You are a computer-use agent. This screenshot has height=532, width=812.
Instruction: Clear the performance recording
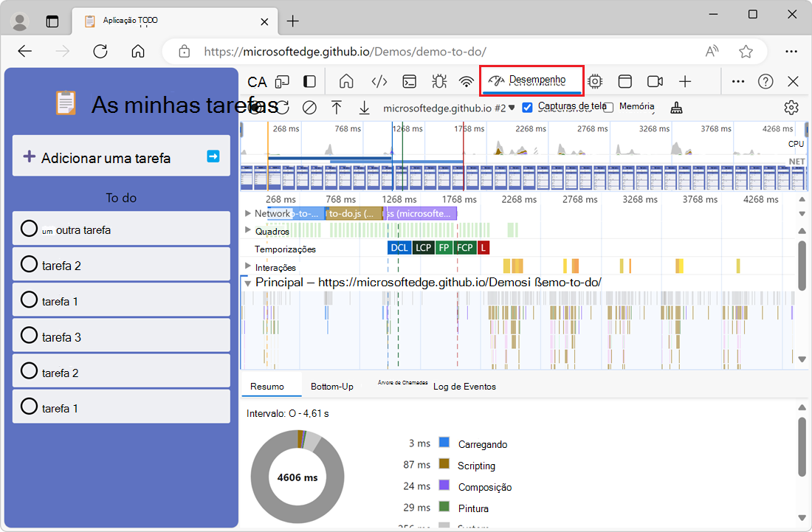pyautogui.click(x=310, y=108)
